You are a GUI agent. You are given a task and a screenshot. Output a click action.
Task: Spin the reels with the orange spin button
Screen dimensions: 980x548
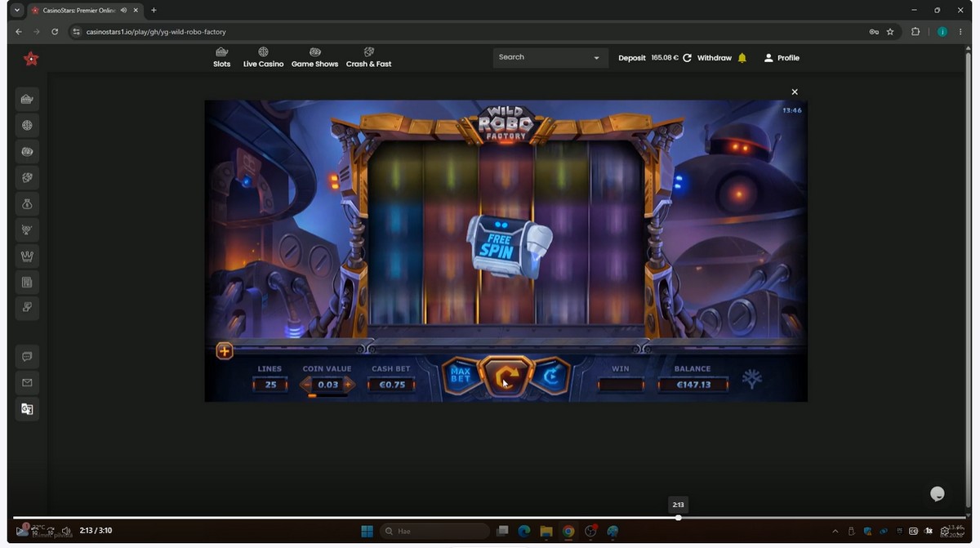[506, 376]
